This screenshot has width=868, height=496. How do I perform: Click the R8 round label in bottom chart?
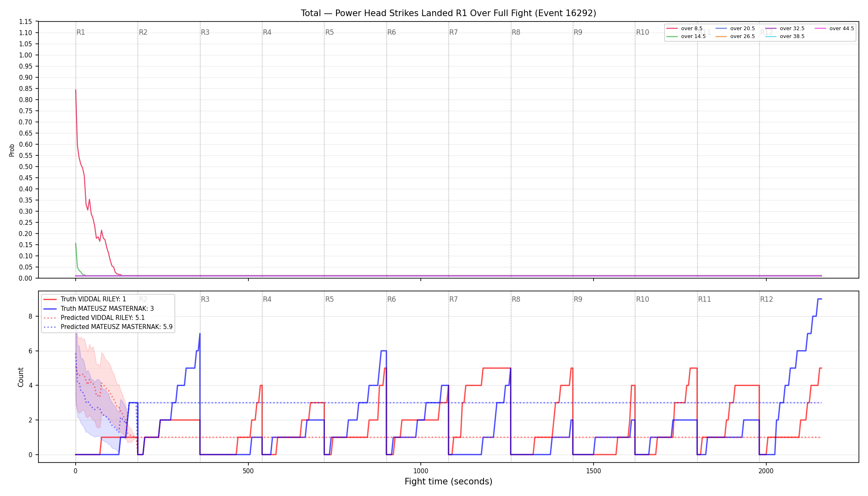click(x=516, y=299)
